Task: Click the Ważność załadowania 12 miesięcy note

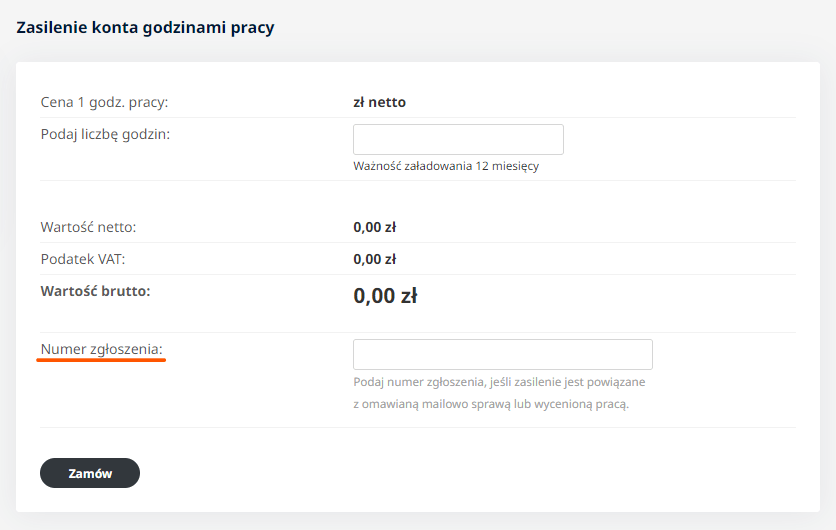Action: click(445, 166)
